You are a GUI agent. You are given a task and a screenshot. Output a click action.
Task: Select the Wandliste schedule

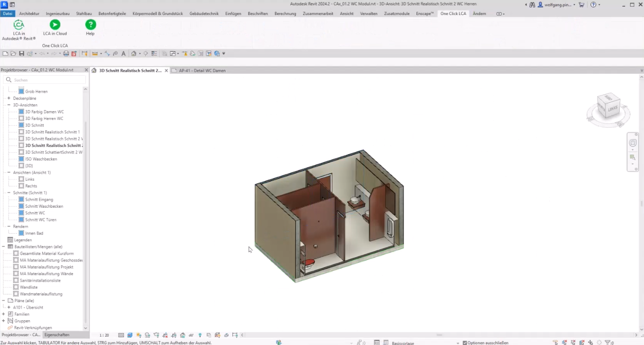[29, 287]
